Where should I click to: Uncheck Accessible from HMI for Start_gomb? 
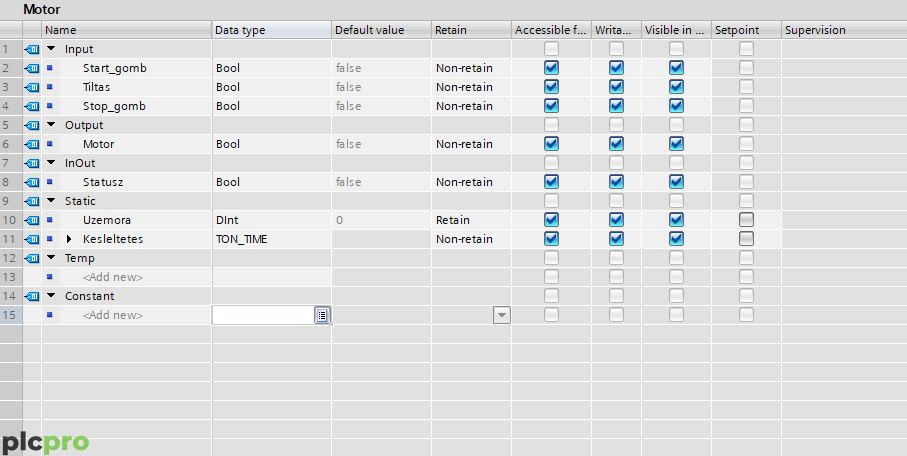(551, 68)
